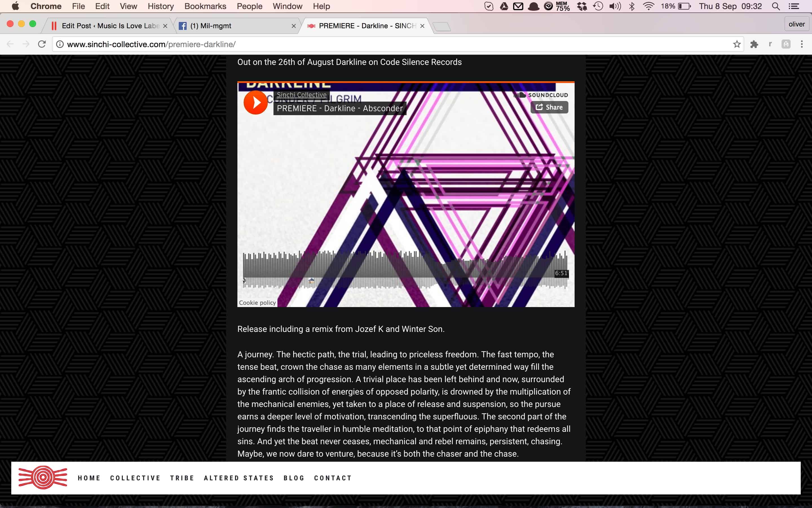Open ALTERED STATES nav item
The width and height of the screenshot is (812, 508).
[x=239, y=478]
